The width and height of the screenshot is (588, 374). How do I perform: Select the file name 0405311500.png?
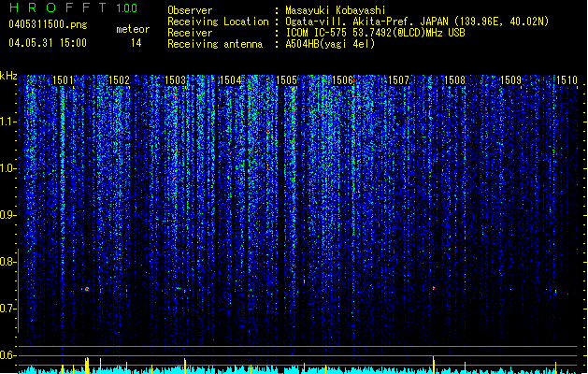click(x=48, y=25)
